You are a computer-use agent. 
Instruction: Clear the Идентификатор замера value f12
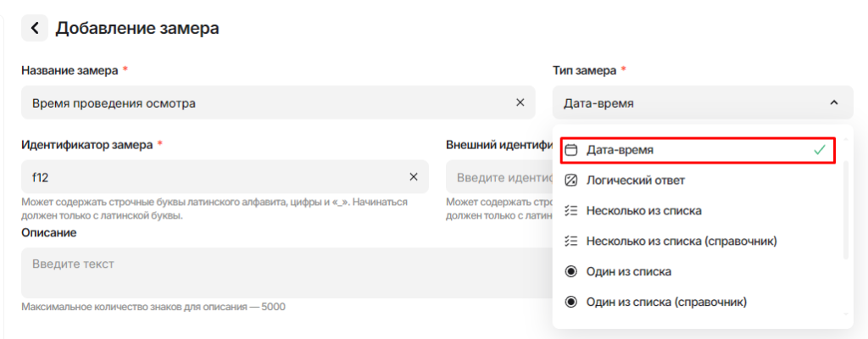tap(413, 176)
